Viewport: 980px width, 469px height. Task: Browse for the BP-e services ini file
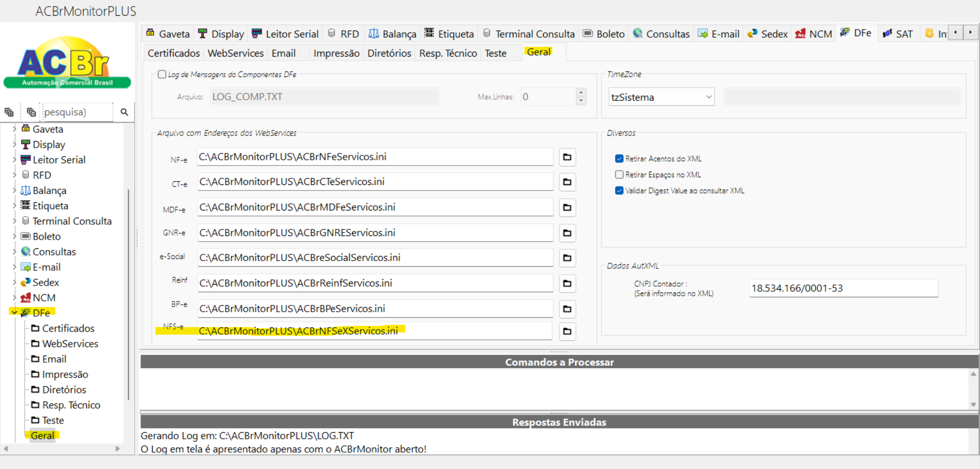click(567, 309)
